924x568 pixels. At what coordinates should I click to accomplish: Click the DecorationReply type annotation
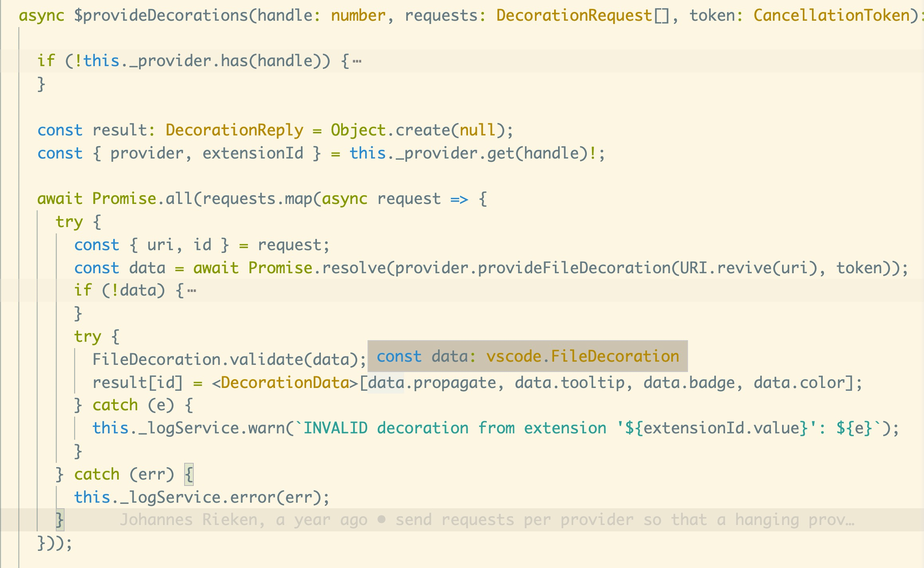tap(234, 131)
